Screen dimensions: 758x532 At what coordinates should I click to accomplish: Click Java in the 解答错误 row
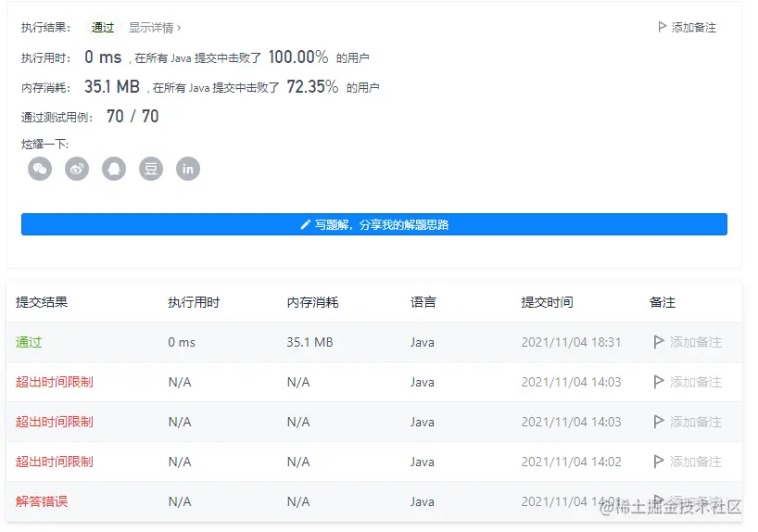click(423, 501)
